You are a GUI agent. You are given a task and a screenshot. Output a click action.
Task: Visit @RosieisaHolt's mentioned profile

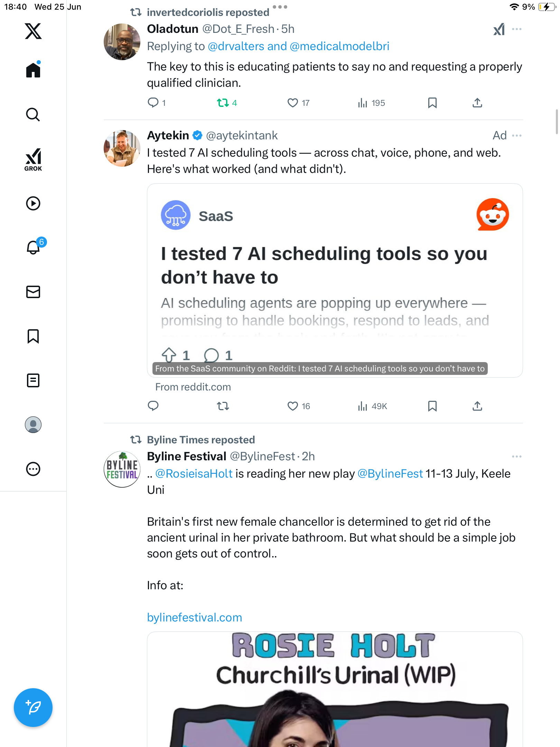click(x=194, y=473)
